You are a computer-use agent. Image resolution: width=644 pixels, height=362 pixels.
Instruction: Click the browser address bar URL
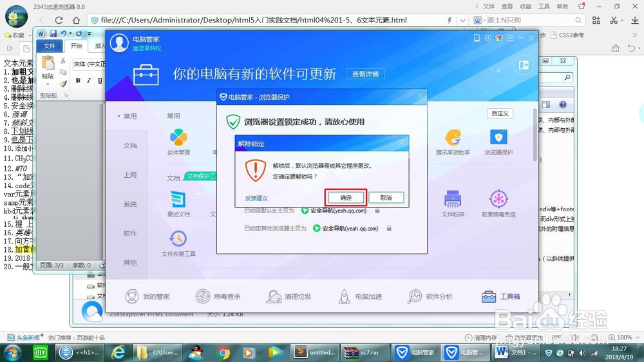click(x=254, y=20)
